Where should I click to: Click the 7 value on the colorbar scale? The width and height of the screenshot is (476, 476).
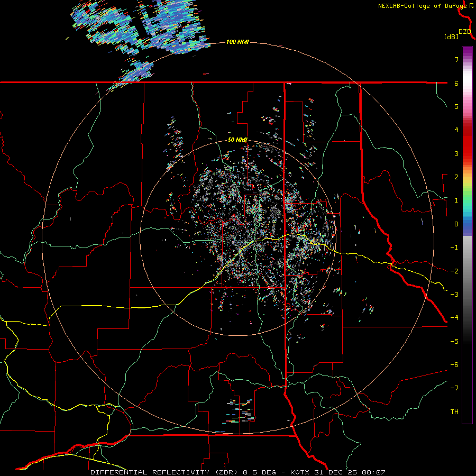point(456,59)
